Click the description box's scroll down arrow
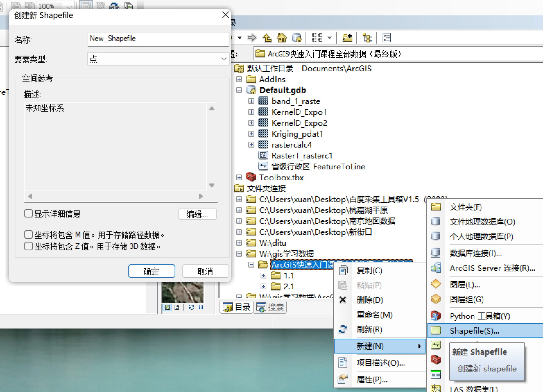543x392 pixels. click(212, 185)
